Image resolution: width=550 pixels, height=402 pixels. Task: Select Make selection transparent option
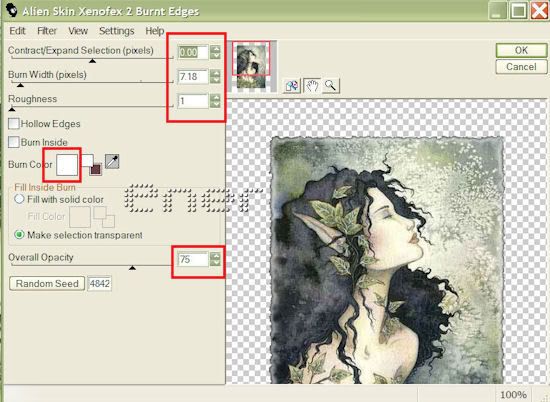click(19, 235)
